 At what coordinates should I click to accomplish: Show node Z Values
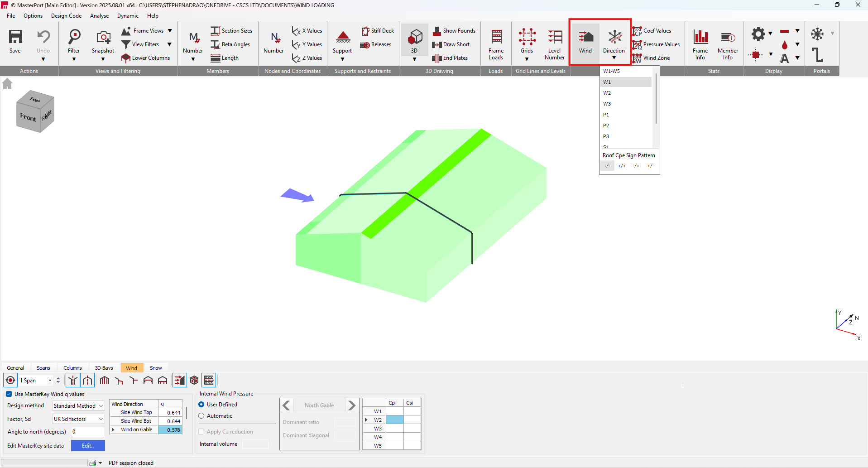click(307, 58)
